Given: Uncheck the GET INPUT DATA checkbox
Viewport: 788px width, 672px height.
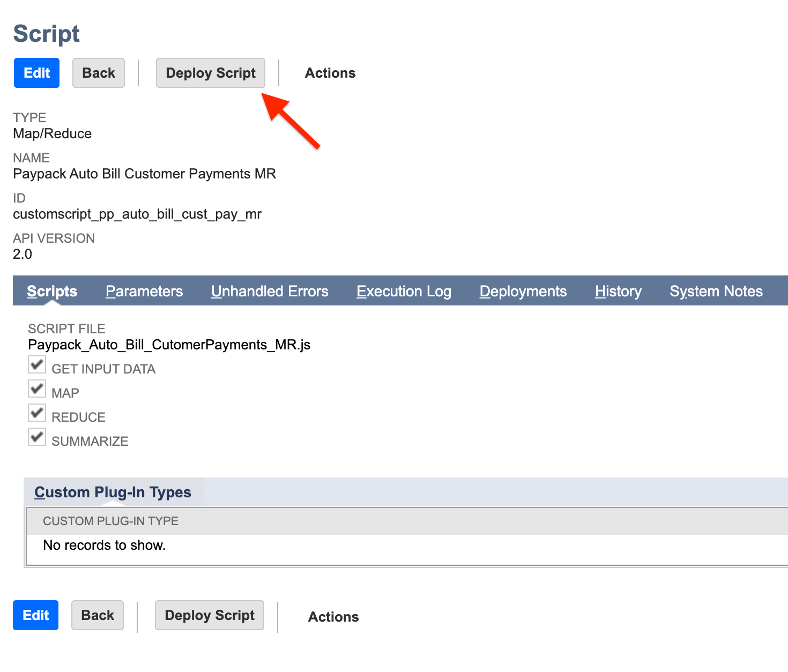Looking at the screenshot, I should pos(36,365).
